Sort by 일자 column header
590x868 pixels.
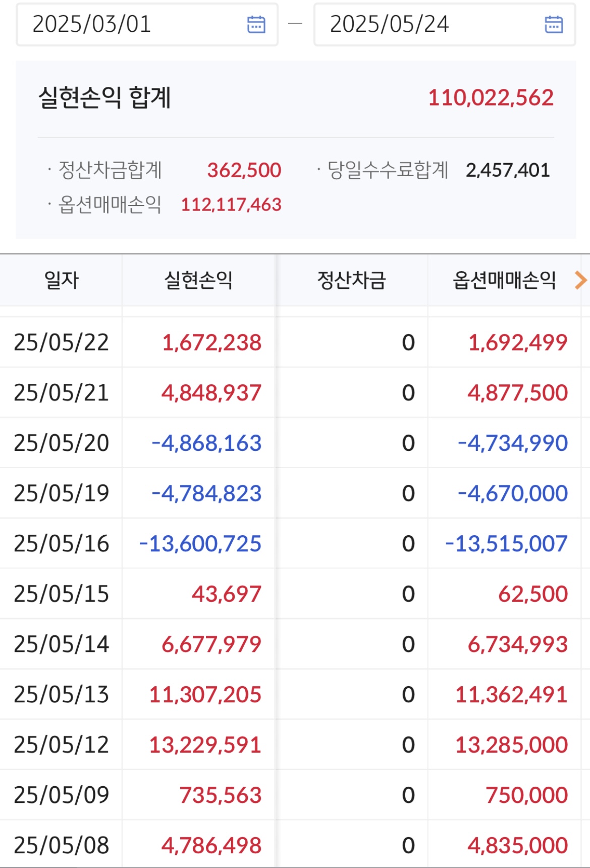tap(61, 280)
